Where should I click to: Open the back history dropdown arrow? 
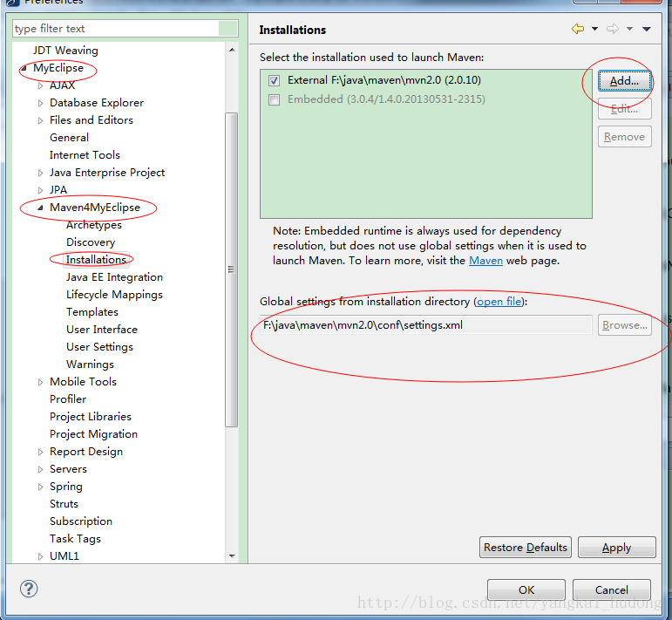coord(594,29)
